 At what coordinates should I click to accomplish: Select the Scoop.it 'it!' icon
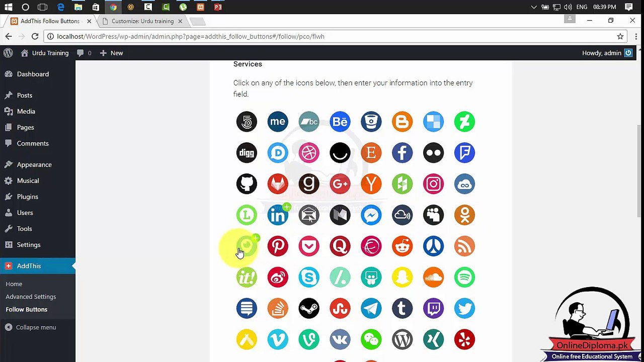pyautogui.click(x=247, y=278)
